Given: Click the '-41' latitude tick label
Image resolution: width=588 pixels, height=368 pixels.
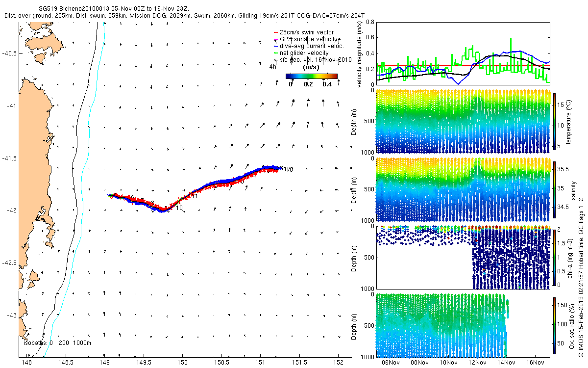Looking at the screenshot, I should coord(11,105).
